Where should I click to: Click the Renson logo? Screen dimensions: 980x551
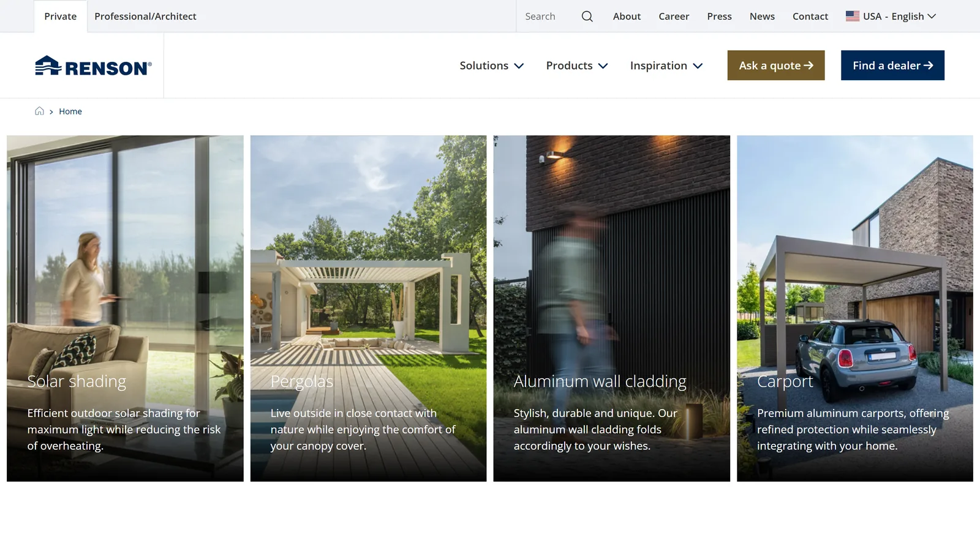click(x=94, y=66)
